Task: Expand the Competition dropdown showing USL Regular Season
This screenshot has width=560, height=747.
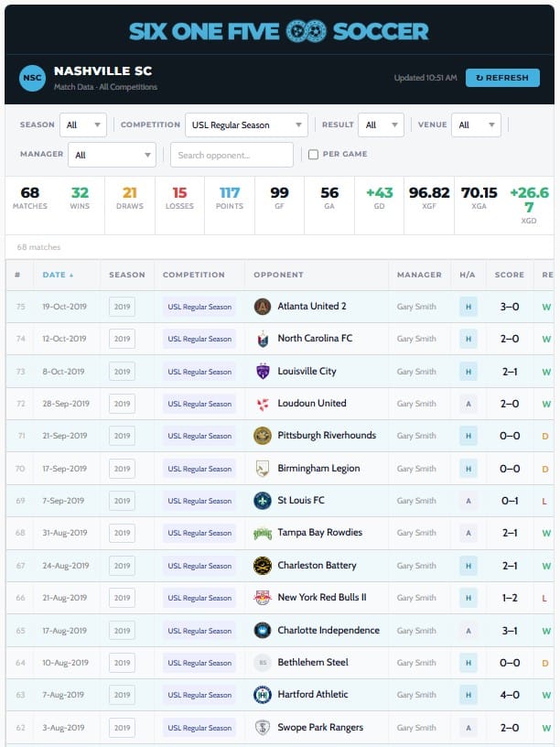Action: 246,125
